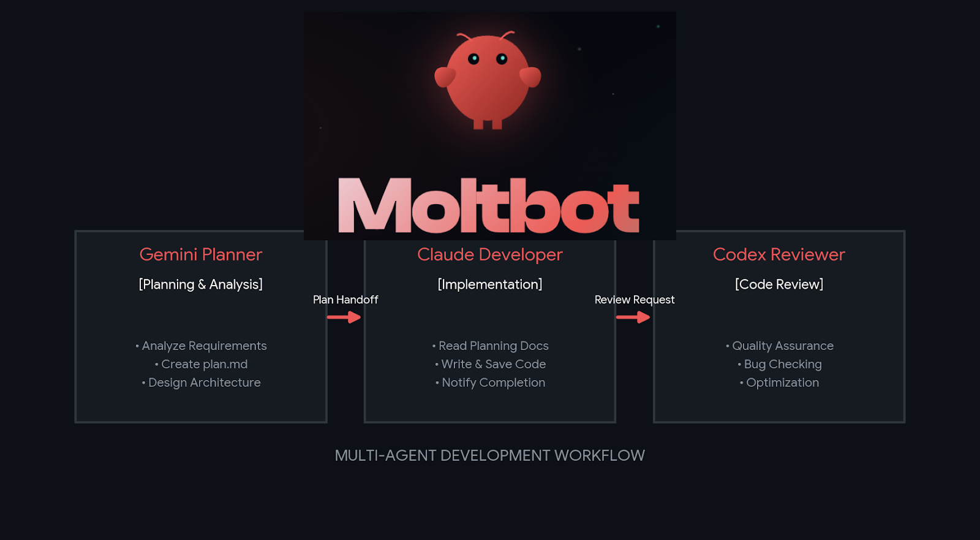The width and height of the screenshot is (980, 540).
Task: Click the Quality Assurance bullet
Action: tap(779, 346)
